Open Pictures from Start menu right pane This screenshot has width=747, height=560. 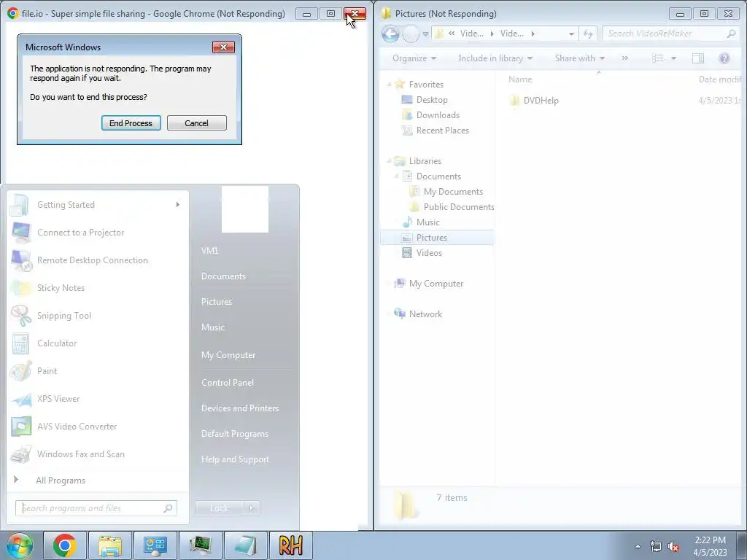[x=217, y=301]
